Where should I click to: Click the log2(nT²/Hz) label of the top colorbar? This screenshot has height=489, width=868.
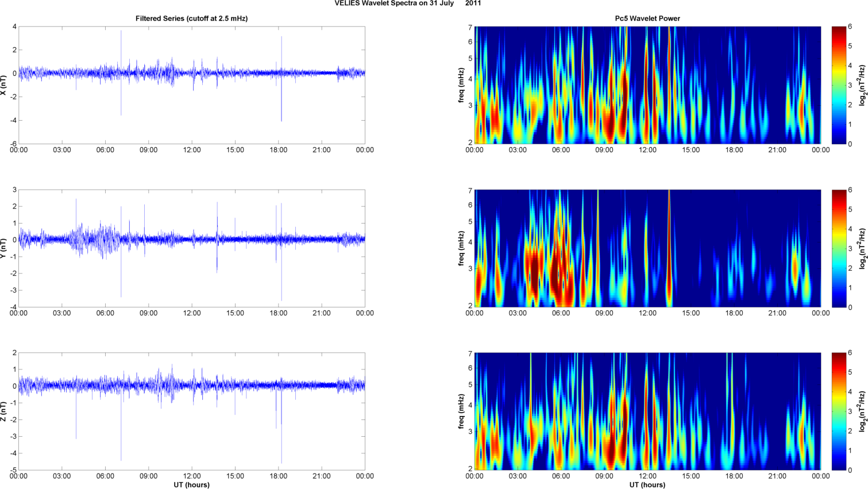(863, 85)
